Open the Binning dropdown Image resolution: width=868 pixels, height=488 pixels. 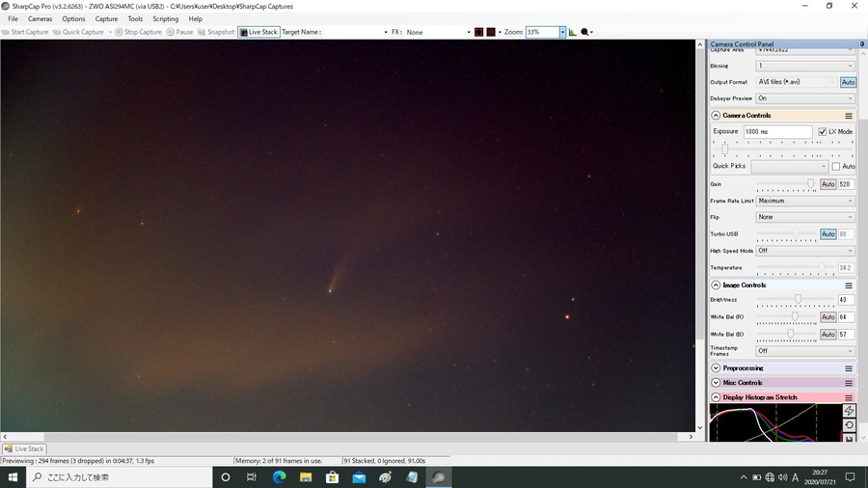(x=805, y=66)
